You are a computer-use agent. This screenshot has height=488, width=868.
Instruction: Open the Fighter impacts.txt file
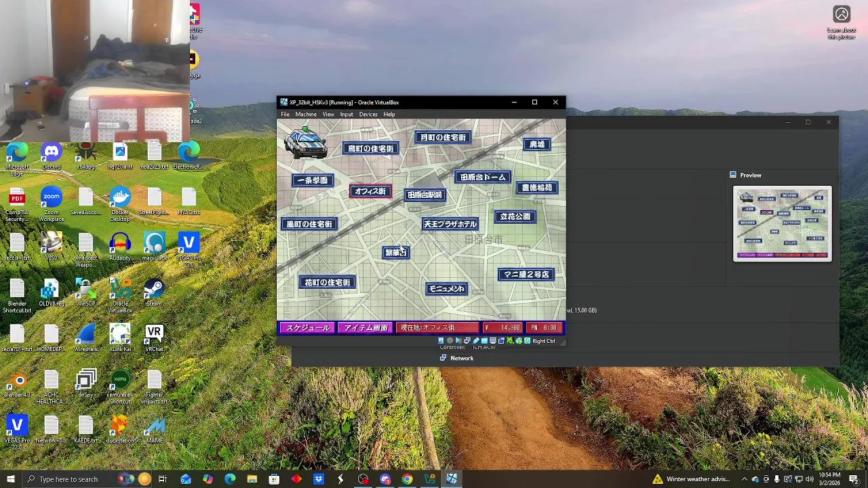pos(154,387)
